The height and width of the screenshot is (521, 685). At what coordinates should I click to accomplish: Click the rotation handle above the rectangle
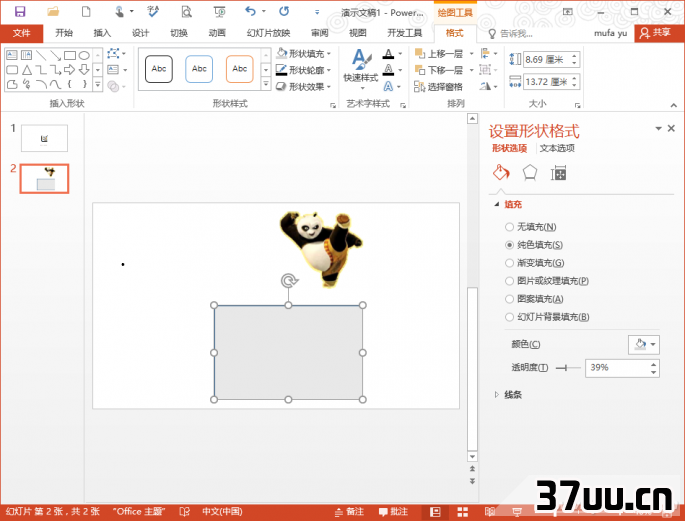[x=289, y=280]
